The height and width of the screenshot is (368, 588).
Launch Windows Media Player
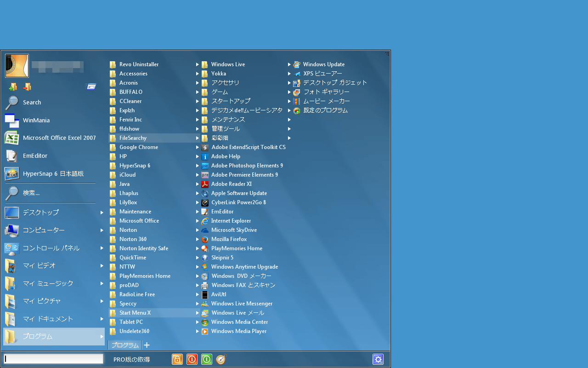pyautogui.click(x=234, y=331)
